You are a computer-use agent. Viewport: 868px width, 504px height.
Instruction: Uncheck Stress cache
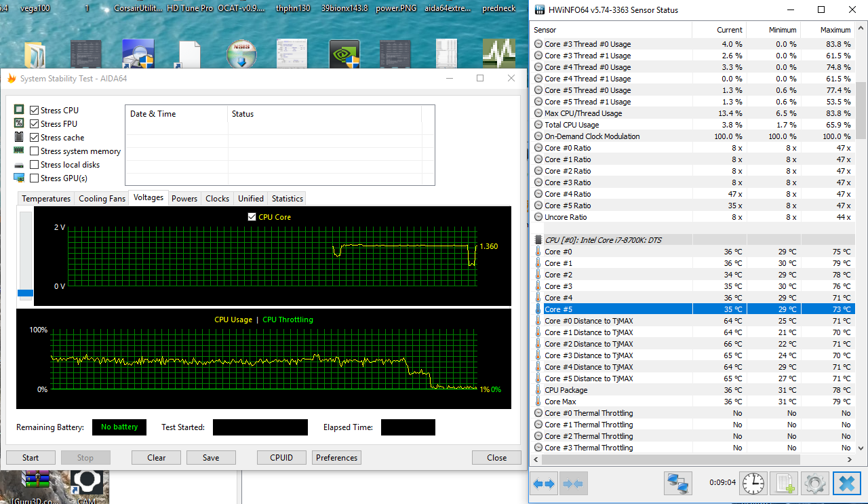[34, 137]
